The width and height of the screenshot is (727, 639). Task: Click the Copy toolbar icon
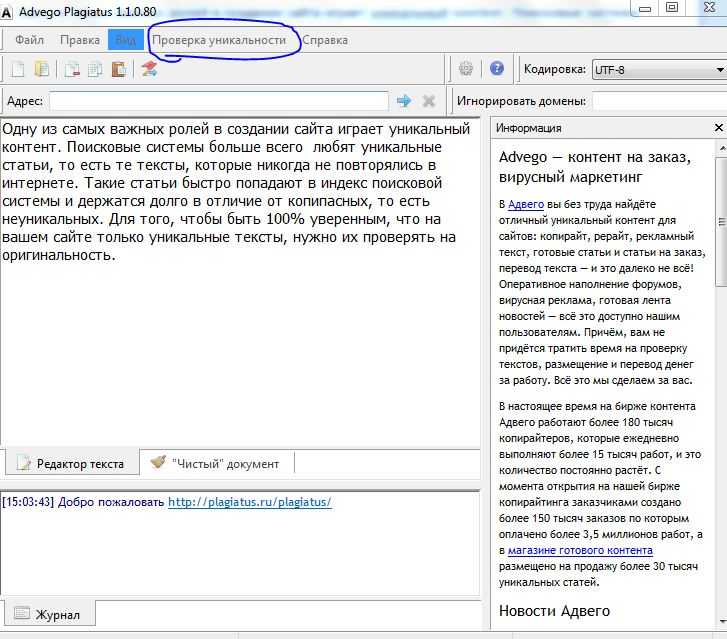coord(95,69)
